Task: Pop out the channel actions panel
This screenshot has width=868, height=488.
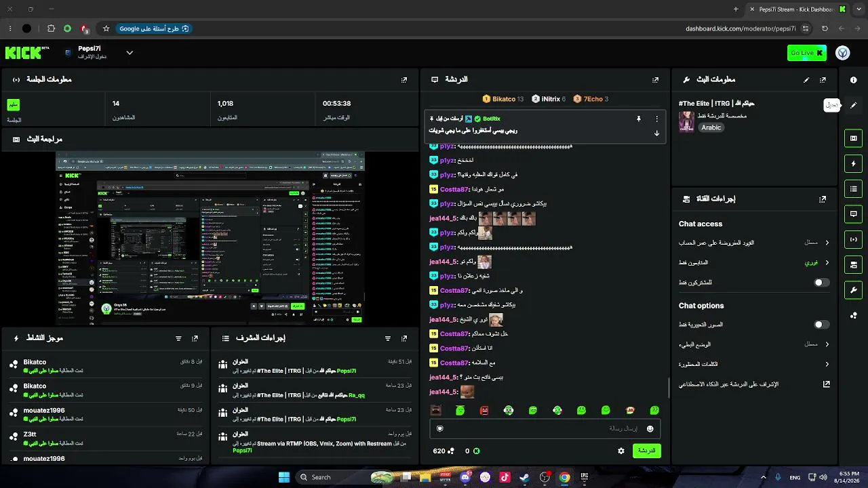Action: point(823,199)
